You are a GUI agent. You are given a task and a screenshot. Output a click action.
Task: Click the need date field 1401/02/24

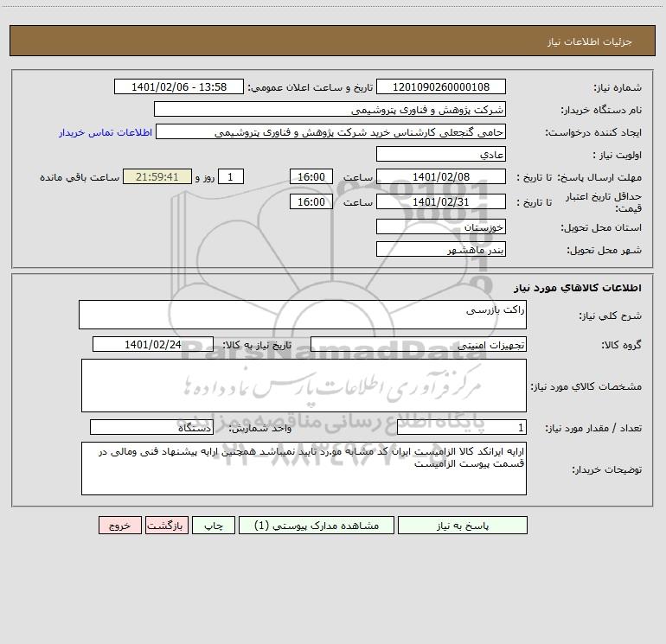tap(153, 344)
